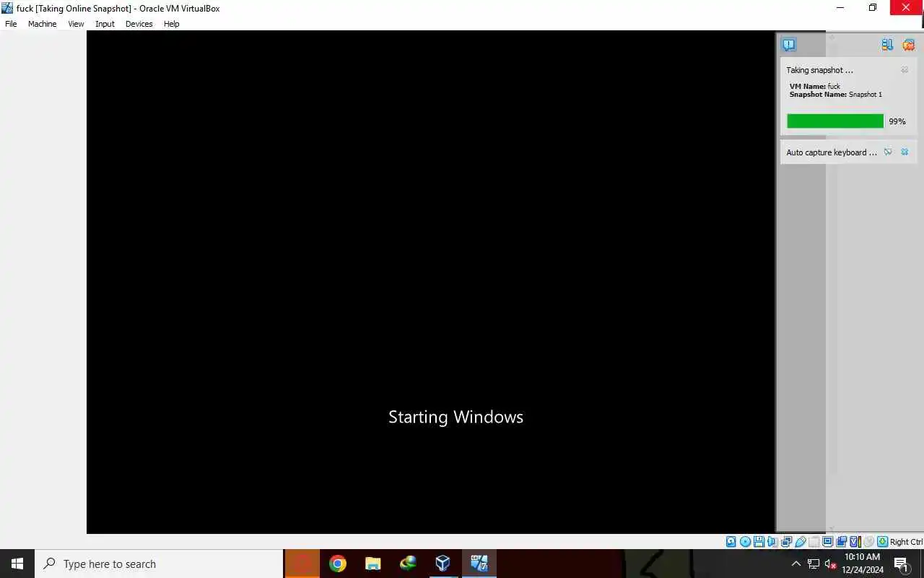Show hidden system tray icons

796,564
